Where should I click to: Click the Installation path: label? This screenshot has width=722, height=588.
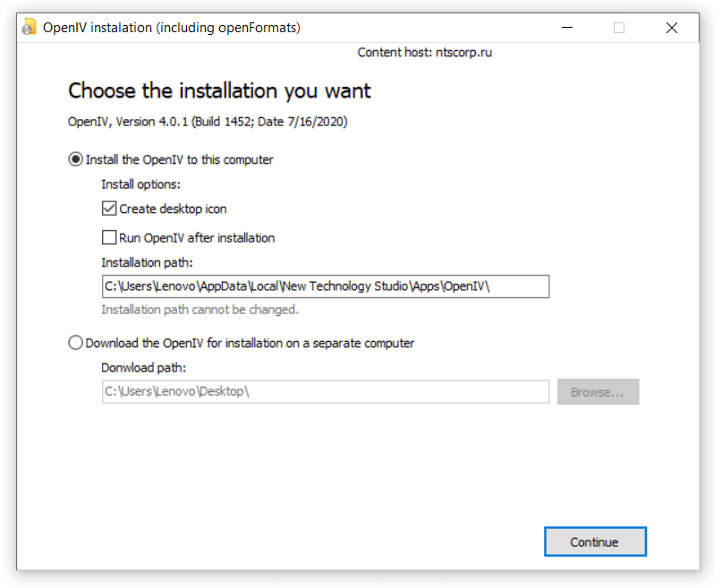pyautogui.click(x=147, y=262)
